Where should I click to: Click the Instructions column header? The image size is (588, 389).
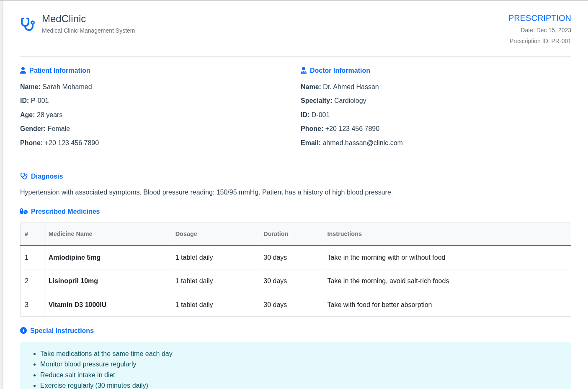pos(344,234)
